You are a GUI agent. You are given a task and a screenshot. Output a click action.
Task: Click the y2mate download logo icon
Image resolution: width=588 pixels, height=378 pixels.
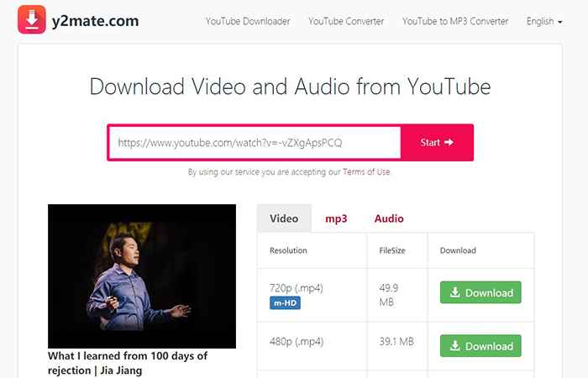point(32,19)
